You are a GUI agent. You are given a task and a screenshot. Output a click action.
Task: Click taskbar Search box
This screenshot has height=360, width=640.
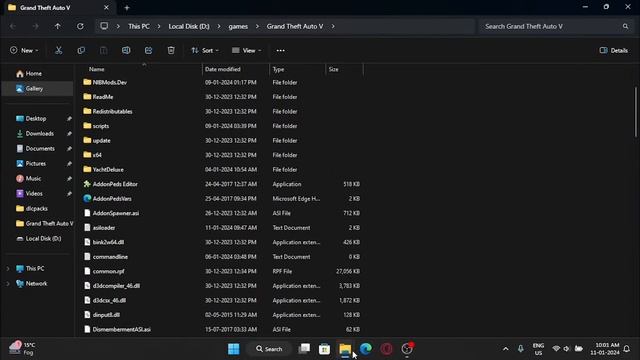click(x=269, y=349)
